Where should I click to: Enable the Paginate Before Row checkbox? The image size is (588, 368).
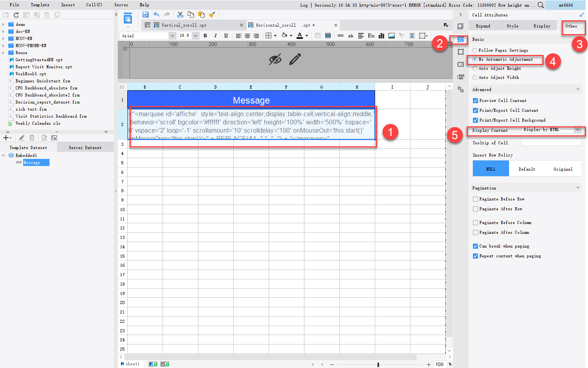pyautogui.click(x=475, y=199)
